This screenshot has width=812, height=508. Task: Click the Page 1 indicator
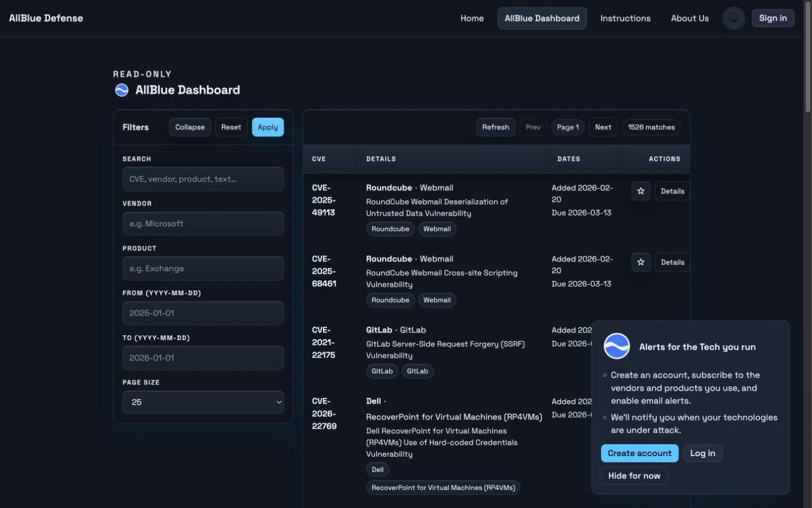click(568, 127)
